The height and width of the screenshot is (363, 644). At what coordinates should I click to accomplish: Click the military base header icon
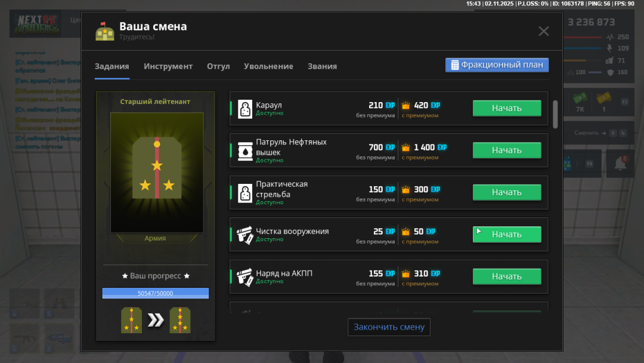pos(105,31)
